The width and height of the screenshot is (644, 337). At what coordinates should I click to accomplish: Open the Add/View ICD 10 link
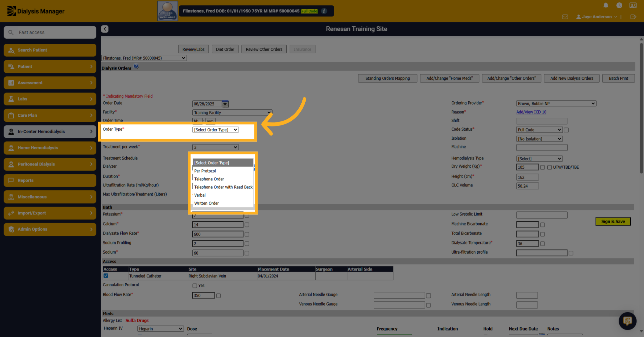(x=531, y=112)
